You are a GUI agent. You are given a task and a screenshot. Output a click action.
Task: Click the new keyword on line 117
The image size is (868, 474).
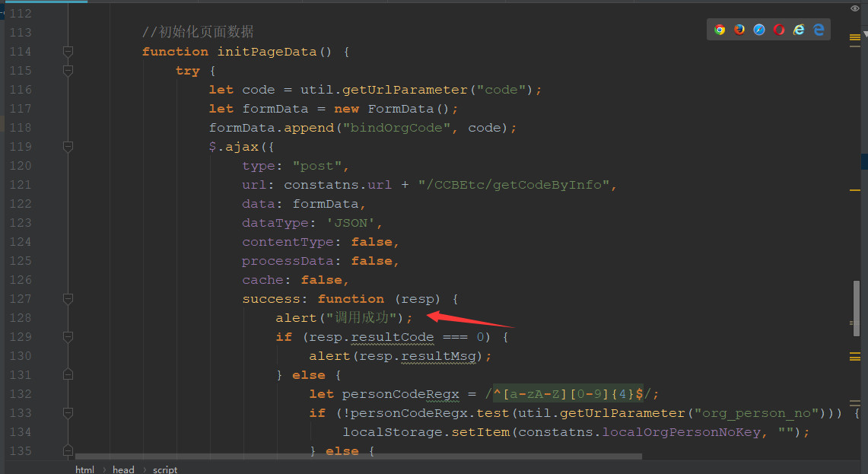click(347, 109)
